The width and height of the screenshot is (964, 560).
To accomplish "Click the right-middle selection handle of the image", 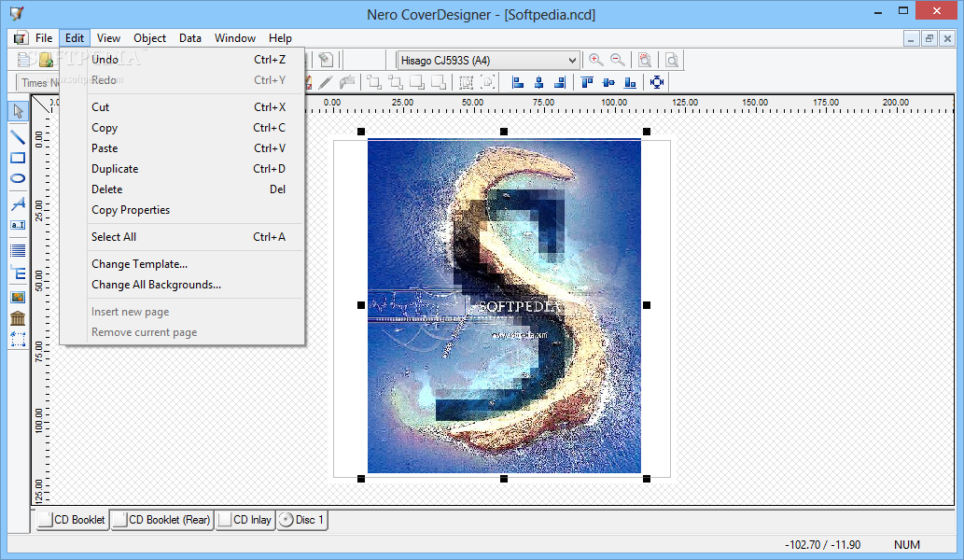I will click(x=647, y=305).
